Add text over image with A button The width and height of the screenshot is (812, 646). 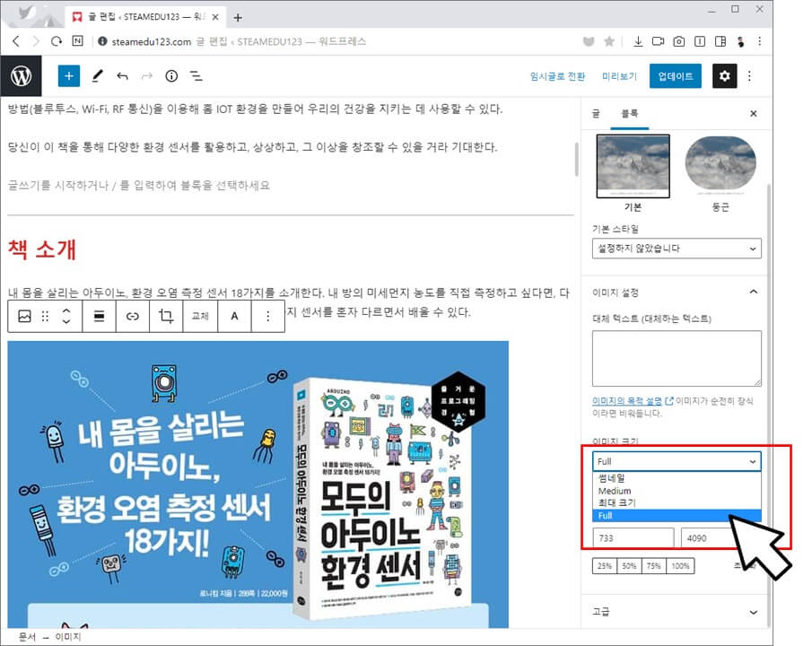[x=234, y=316]
